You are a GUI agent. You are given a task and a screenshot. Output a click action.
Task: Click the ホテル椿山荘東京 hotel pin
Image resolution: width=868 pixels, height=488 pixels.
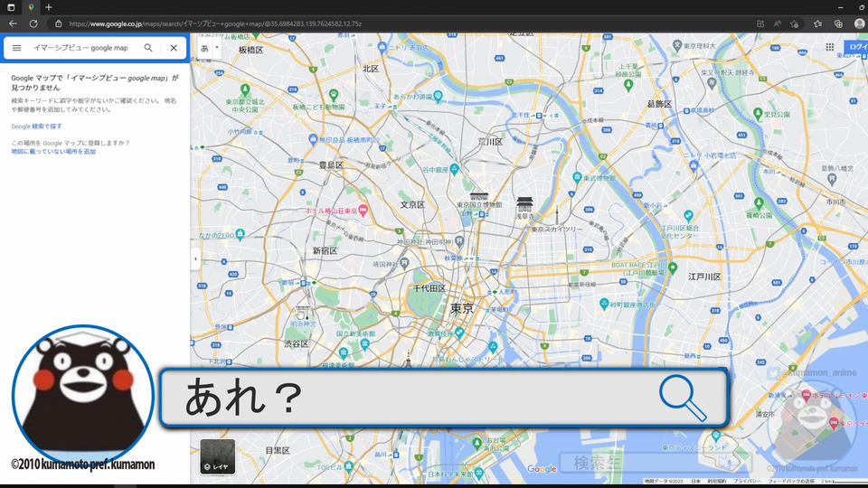(x=363, y=211)
